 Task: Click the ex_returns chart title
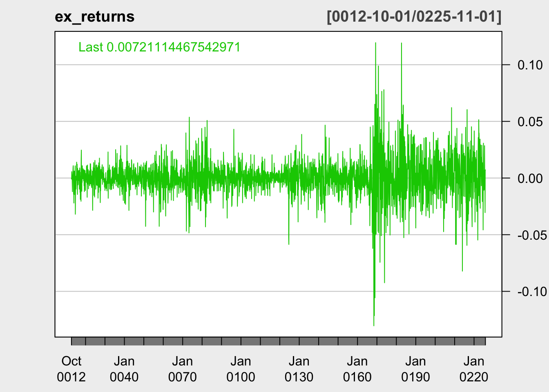tap(94, 17)
